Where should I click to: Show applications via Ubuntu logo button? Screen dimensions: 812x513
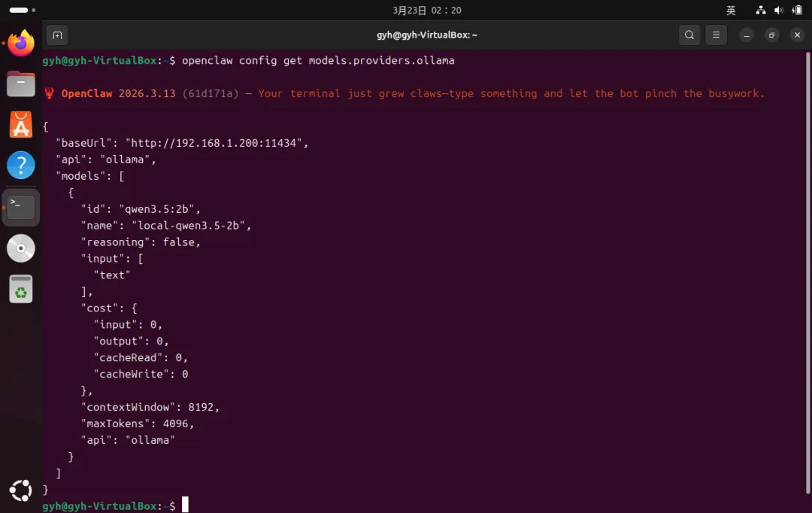point(21,490)
